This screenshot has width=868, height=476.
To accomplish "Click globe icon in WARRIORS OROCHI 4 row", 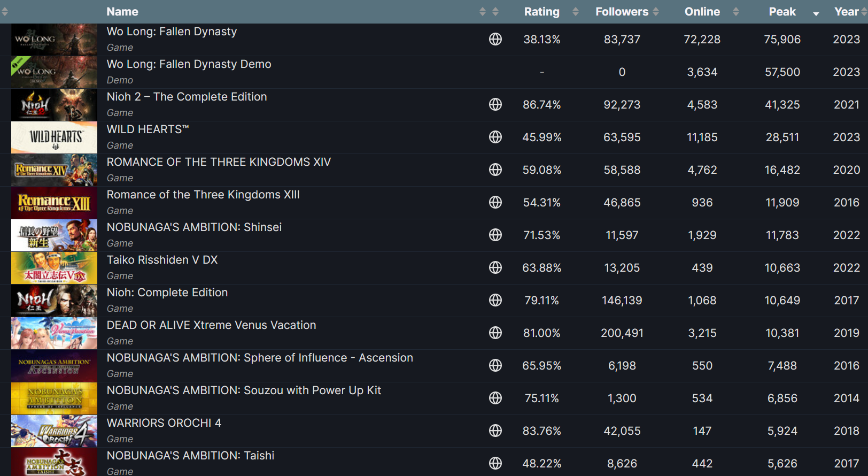I will 495,431.
